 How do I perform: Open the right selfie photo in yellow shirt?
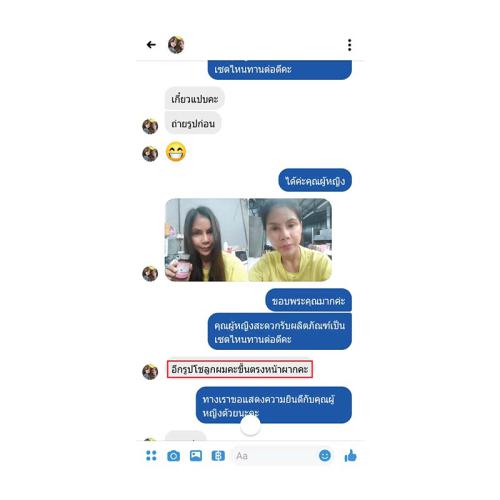pyautogui.click(x=290, y=240)
